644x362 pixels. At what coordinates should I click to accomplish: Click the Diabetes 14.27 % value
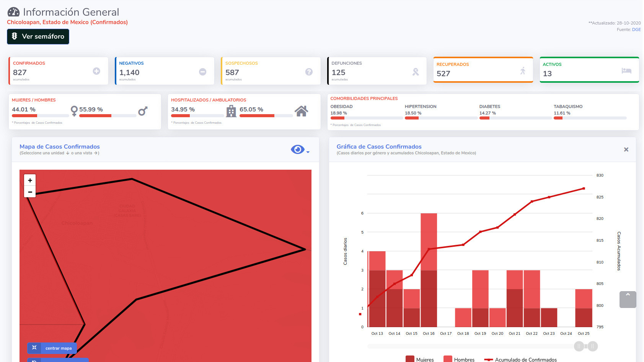[x=487, y=113]
